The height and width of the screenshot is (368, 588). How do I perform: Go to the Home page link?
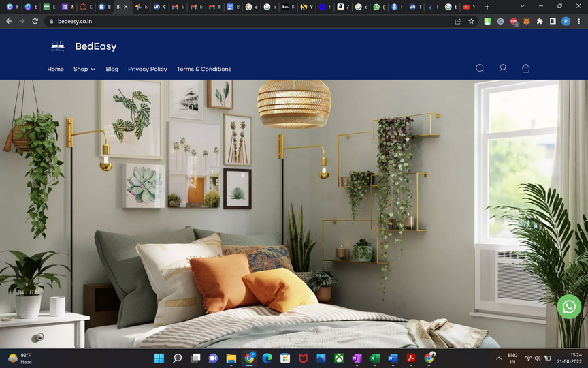click(x=56, y=69)
